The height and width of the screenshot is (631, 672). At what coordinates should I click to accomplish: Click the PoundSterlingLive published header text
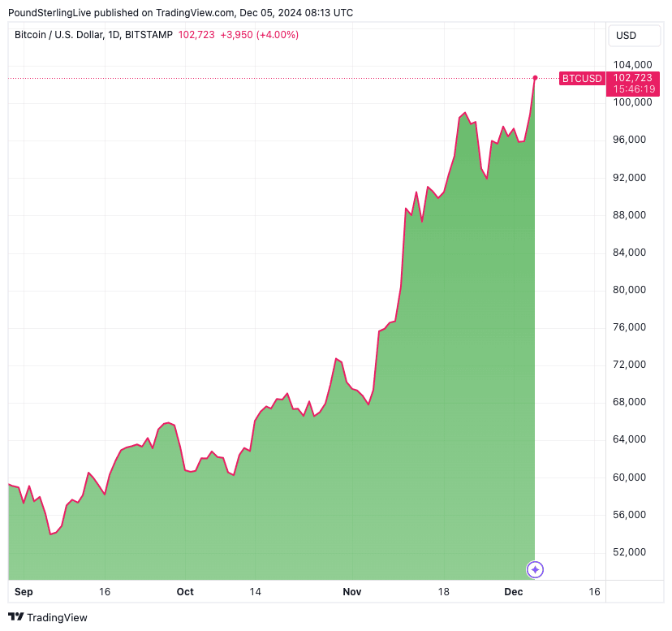[x=180, y=13]
